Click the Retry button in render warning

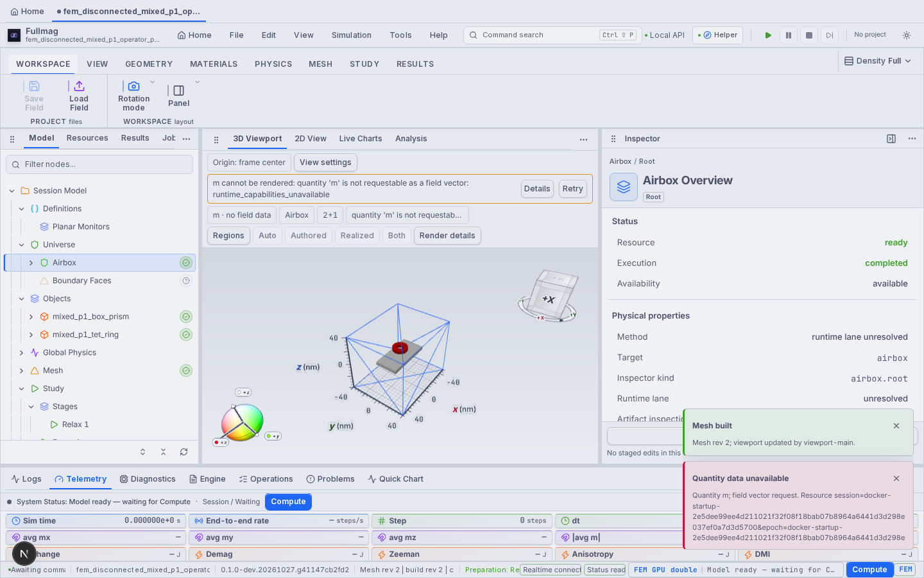(572, 189)
